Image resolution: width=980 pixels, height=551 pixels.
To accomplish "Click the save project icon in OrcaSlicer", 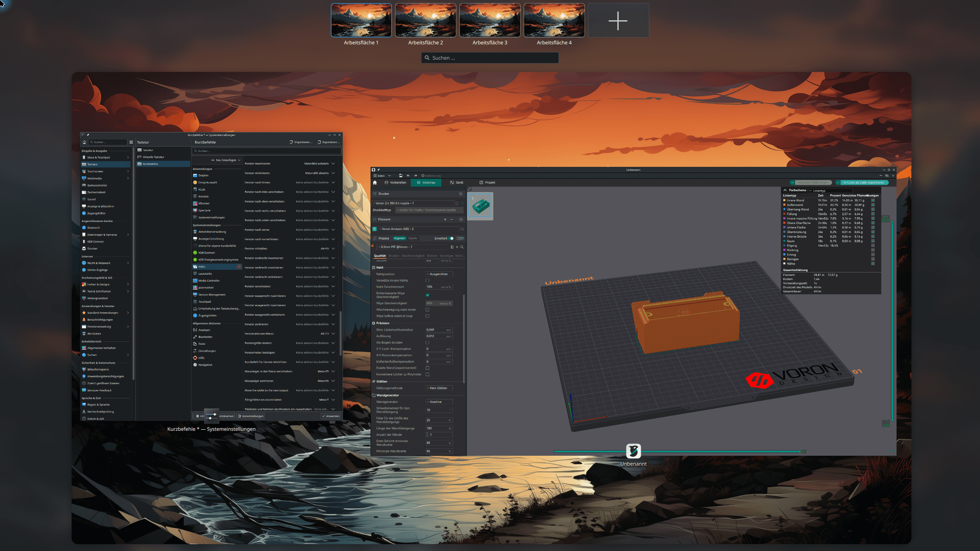I will click(400, 176).
